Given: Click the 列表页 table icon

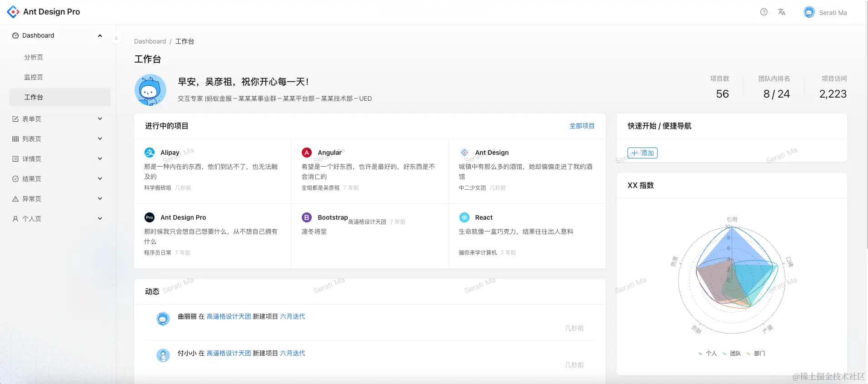Looking at the screenshot, I should 15,139.
